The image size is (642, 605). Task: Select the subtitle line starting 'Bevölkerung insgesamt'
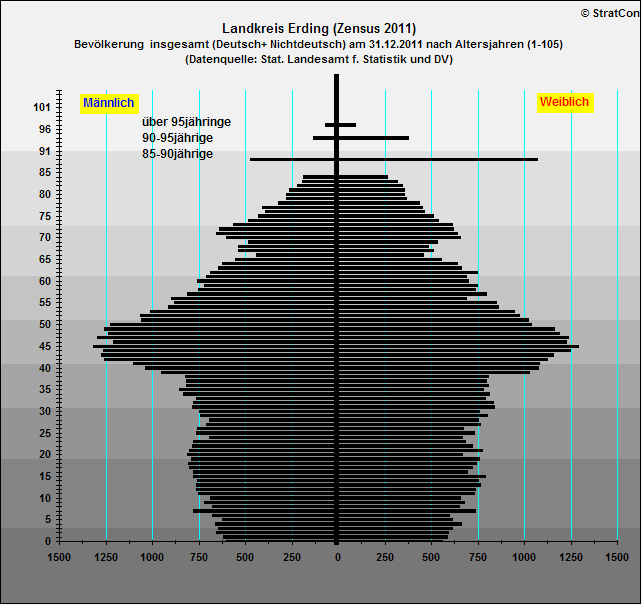click(318, 44)
